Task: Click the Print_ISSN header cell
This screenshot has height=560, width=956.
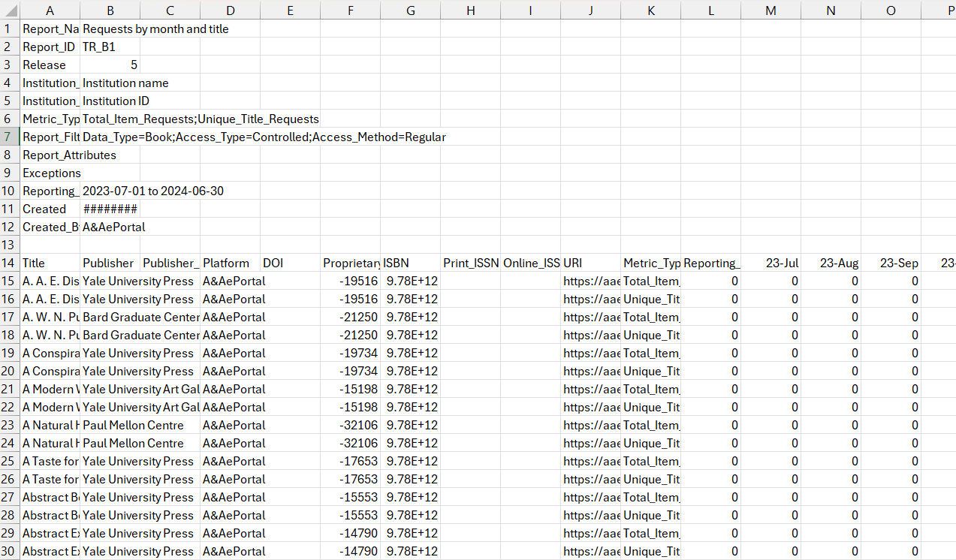Action: 470,263
